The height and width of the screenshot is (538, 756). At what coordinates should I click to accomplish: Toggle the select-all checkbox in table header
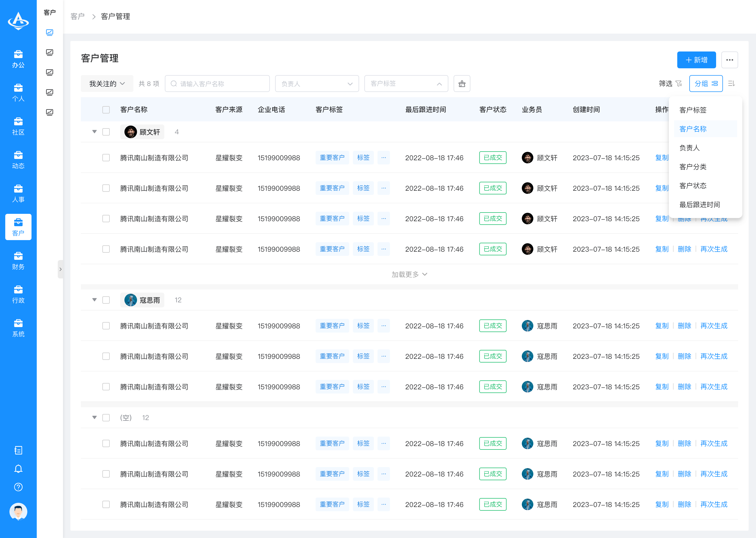point(106,110)
